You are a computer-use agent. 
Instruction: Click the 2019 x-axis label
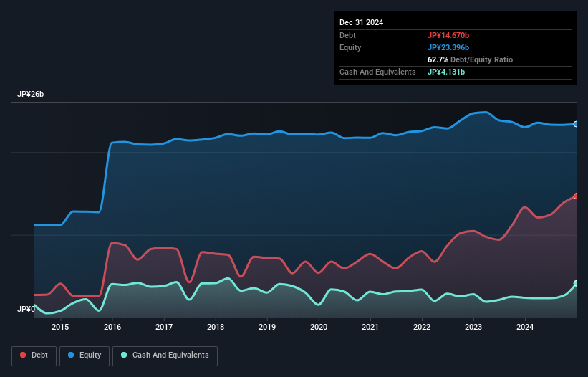click(x=267, y=327)
